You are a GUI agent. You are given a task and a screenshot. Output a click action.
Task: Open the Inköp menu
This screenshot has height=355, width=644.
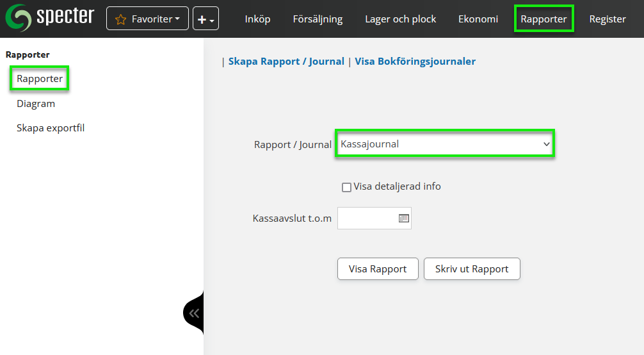pos(257,19)
